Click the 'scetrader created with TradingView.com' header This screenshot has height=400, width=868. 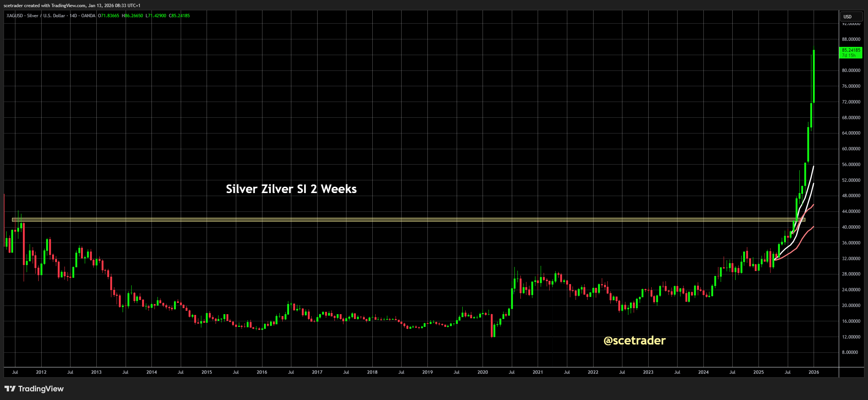72,5
